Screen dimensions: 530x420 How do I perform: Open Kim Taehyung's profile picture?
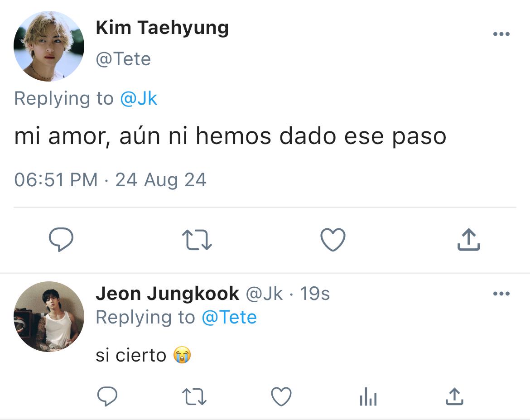(x=49, y=46)
